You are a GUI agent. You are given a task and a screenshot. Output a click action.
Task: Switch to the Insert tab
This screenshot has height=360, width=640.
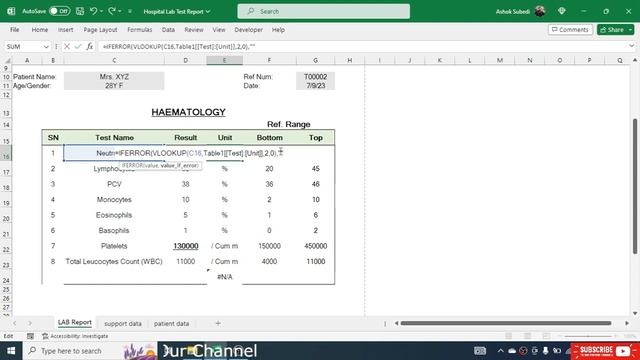(65, 30)
